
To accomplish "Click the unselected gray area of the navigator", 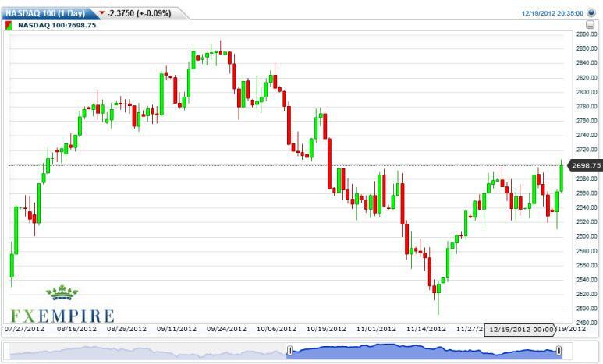I will coord(148,352).
